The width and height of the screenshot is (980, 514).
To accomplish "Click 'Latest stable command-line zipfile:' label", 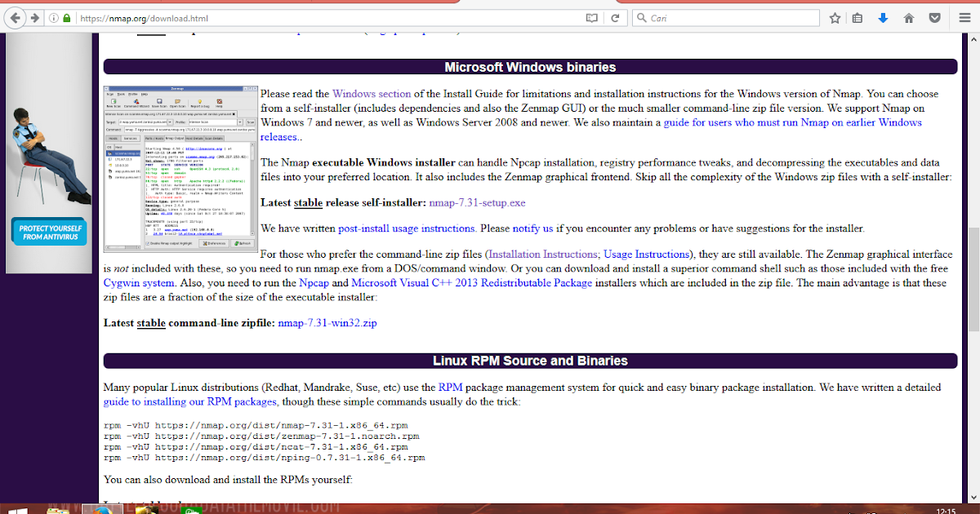I will pyautogui.click(x=189, y=323).
